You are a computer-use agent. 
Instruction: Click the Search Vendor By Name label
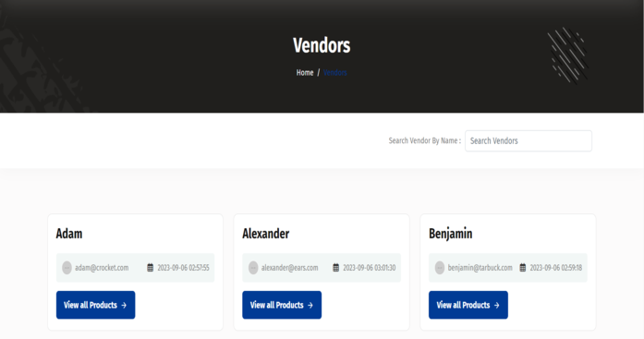425,140
